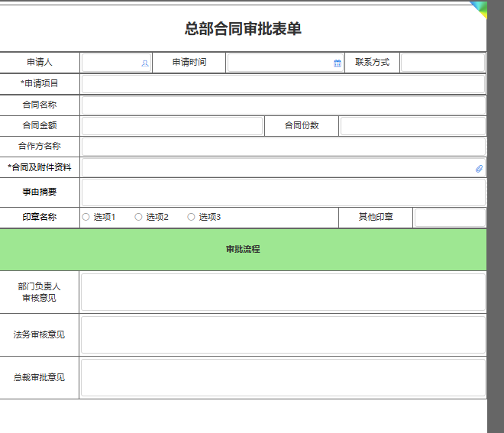
Task: Click the 部门负责人 审核意见 label
Action: click(39, 292)
